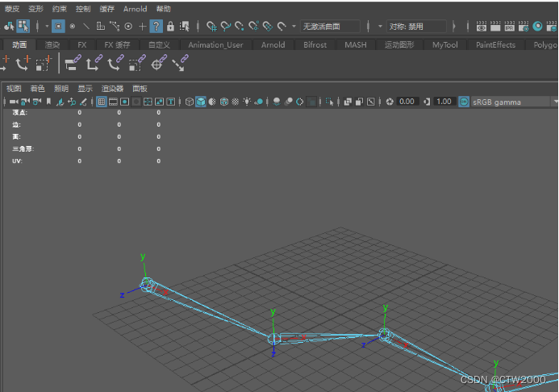Viewport: 559px width, 392px height.
Task: Toggle the film gate icon
Action: tap(113, 102)
